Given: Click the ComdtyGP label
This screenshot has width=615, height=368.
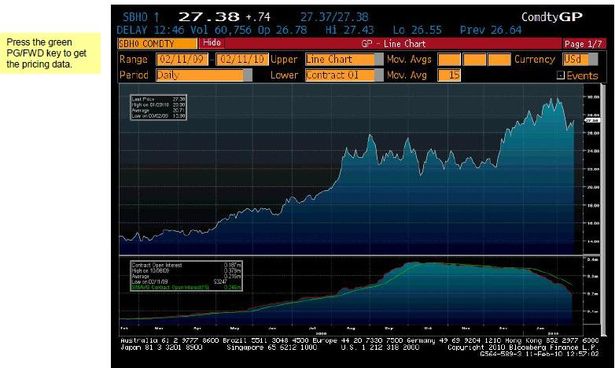Looking at the screenshot, I should (551, 17).
